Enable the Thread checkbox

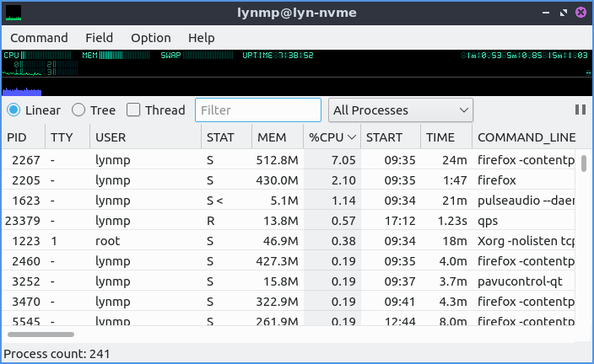point(133,110)
